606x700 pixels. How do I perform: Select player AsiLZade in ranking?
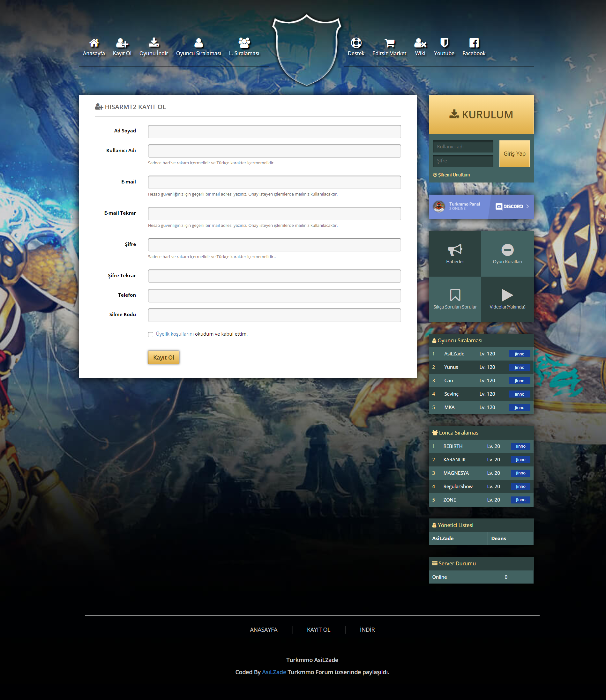click(454, 354)
